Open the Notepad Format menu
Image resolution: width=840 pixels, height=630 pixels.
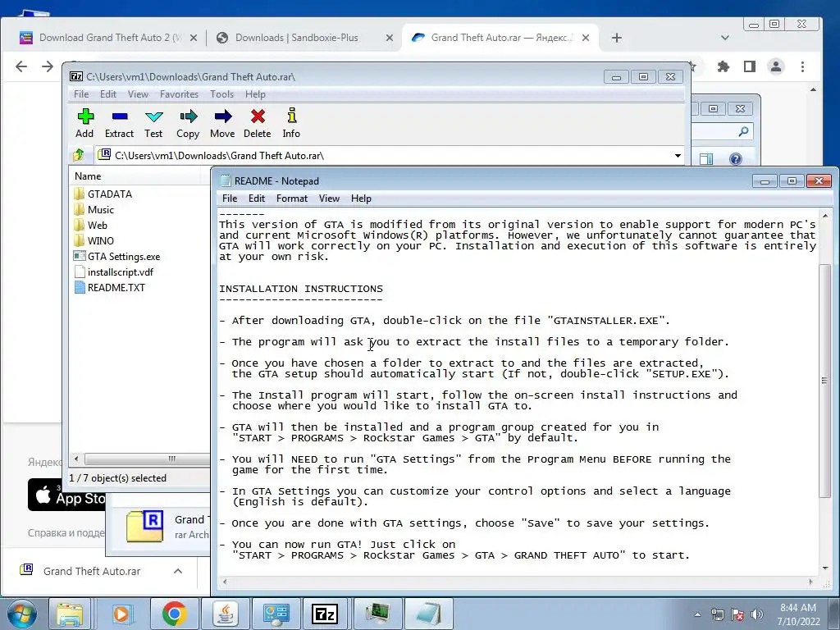coord(292,199)
